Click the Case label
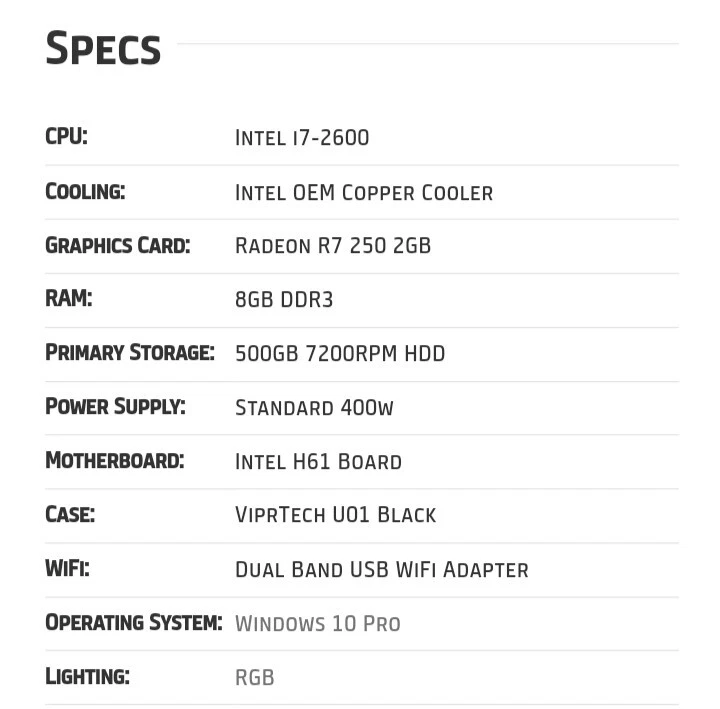Image resolution: width=720 pixels, height=709 pixels. [x=70, y=515]
